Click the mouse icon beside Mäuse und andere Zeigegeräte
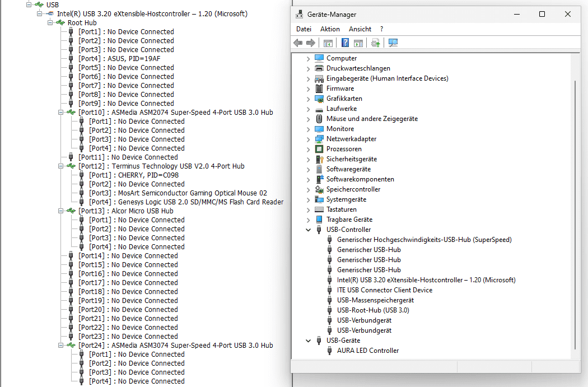This screenshot has height=387, width=588. point(319,119)
